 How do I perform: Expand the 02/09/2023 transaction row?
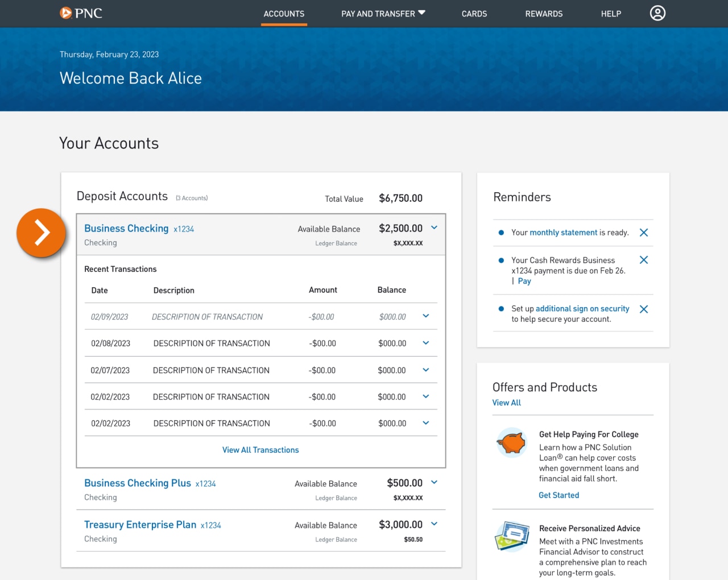pyautogui.click(x=425, y=316)
